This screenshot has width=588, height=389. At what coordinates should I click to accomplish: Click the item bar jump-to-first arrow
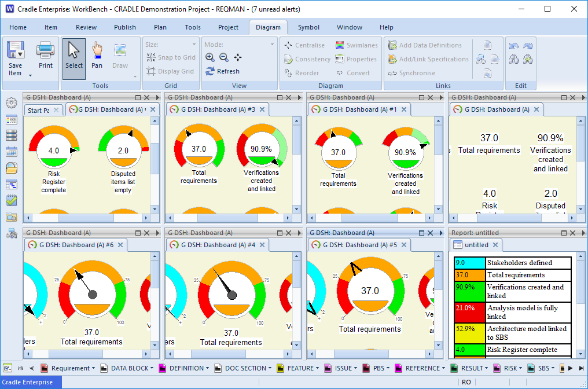coord(21,368)
